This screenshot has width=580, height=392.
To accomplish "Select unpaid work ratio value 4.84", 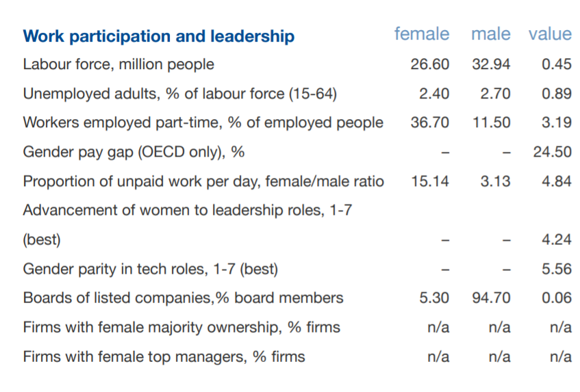I will 556,181.
